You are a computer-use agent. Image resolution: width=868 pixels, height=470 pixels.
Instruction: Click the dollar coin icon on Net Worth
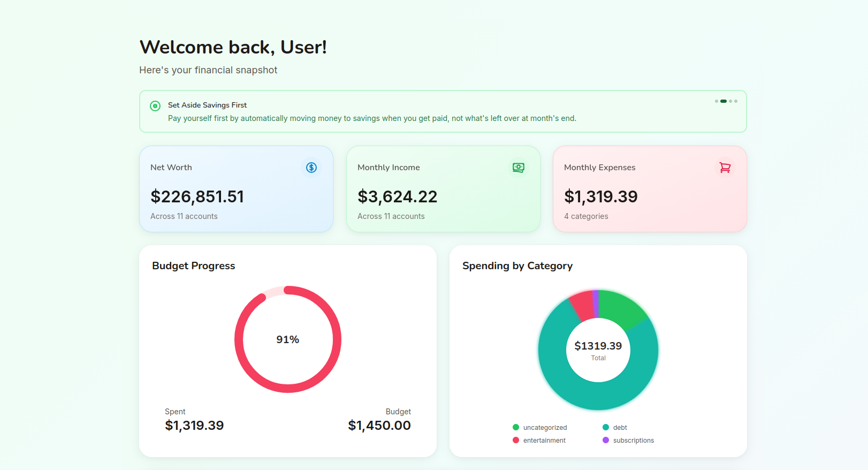coord(311,168)
